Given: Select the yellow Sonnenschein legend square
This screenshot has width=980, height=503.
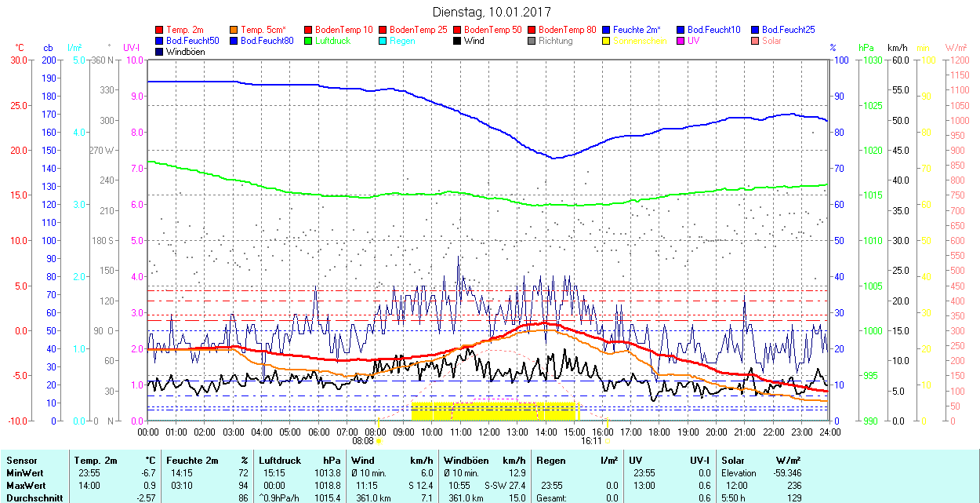Looking at the screenshot, I should [x=607, y=41].
